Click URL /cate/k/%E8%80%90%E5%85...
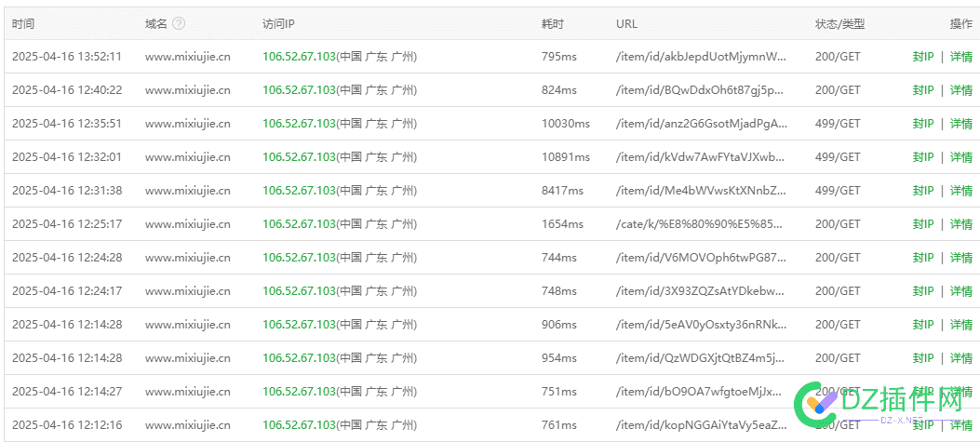 [x=701, y=224]
